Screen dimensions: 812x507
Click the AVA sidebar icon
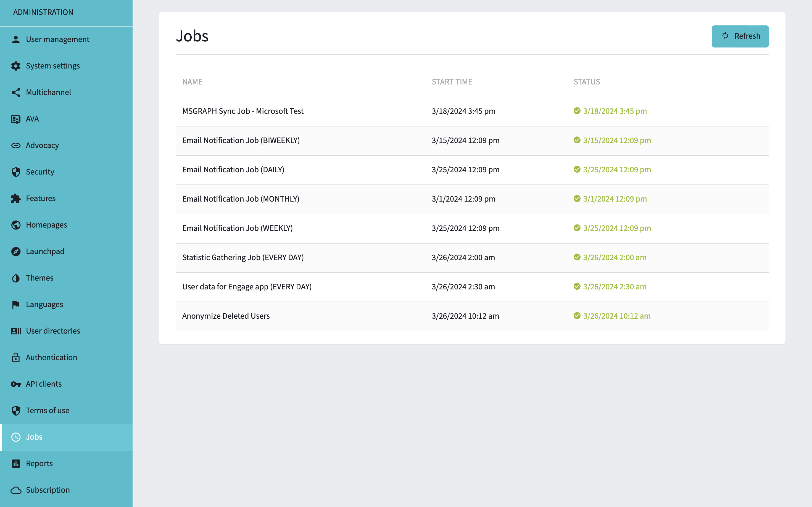pos(16,119)
